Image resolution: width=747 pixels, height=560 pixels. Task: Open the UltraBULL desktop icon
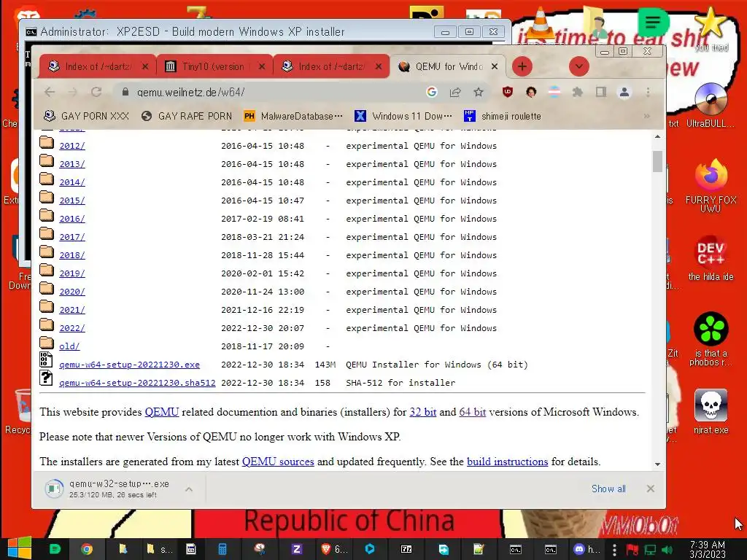[711, 106]
